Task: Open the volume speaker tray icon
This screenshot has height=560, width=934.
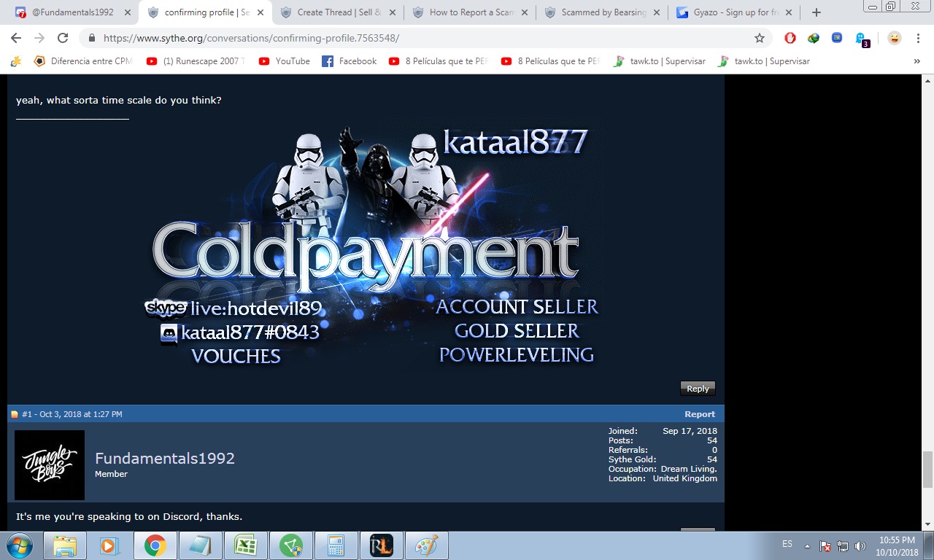Action: (x=860, y=546)
